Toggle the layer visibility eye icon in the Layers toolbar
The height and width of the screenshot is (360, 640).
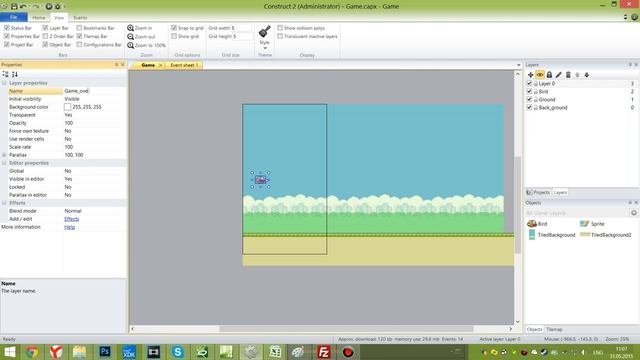[540, 75]
